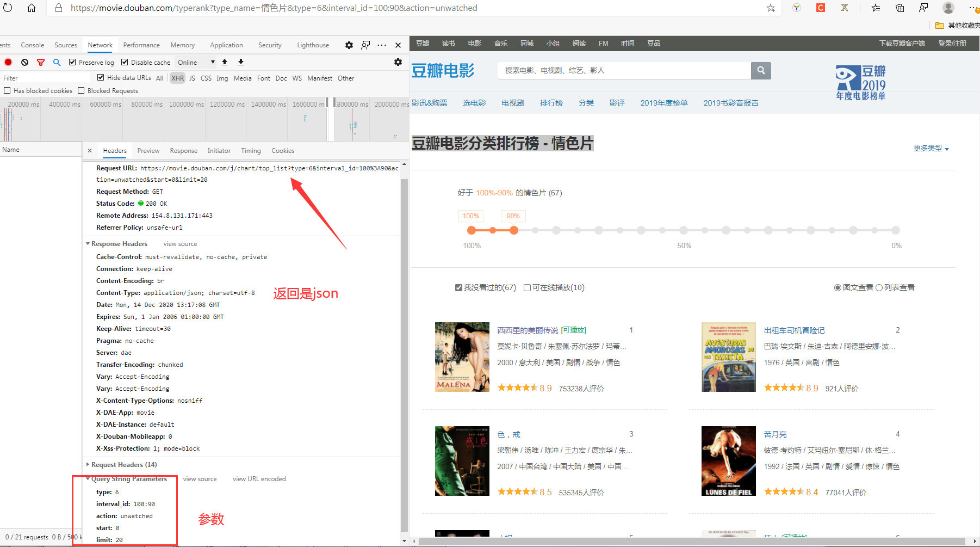Open the Application tab
The width and height of the screenshot is (980, 547).
[x=226, y=45]
